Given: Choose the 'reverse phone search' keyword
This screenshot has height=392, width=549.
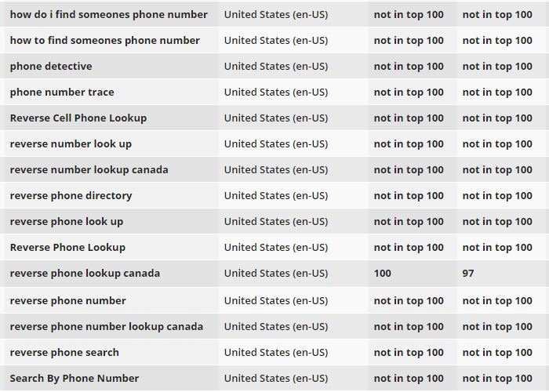Looking at the screenshot, I should (64, 353).
